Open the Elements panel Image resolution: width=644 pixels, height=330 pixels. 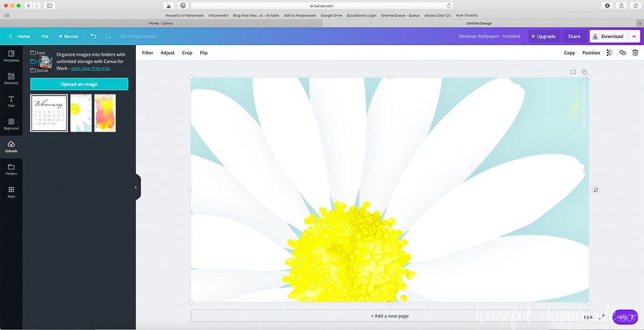[11, 78]
